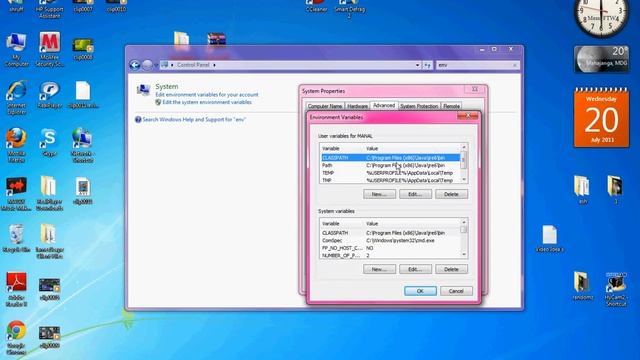This screenshot has width=640, height=360.
Task: Click Edit under User variables
Action: (x=415, y=194)
